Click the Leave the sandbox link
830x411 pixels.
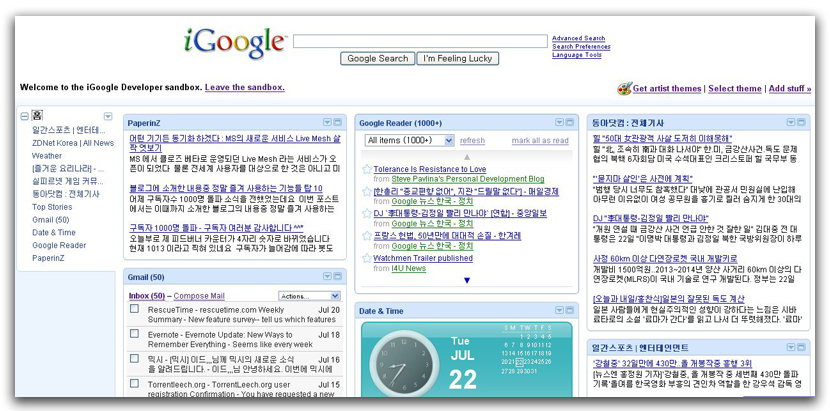pos(245,87)
